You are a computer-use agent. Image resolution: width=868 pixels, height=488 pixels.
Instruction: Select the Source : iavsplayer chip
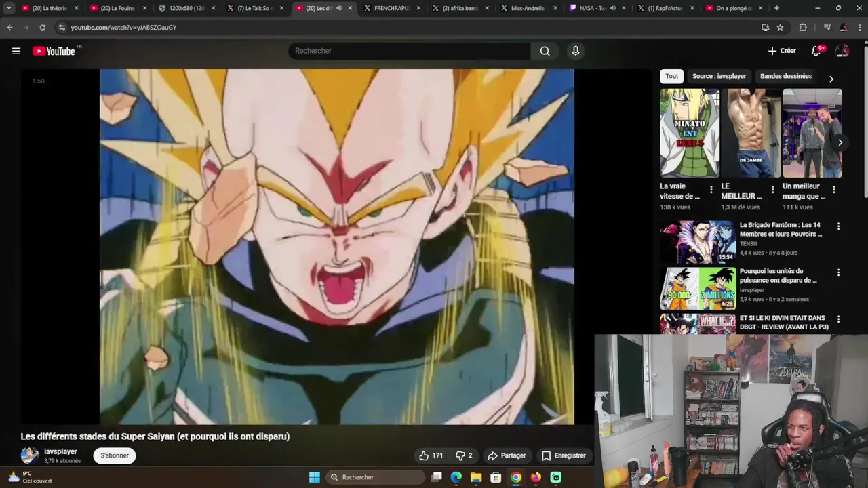(719, 76)
